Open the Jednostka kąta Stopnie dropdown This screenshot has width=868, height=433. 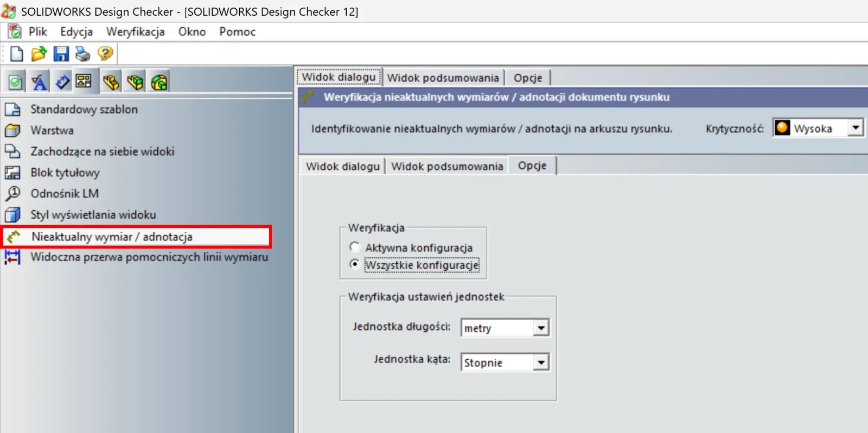pos(541,362)
